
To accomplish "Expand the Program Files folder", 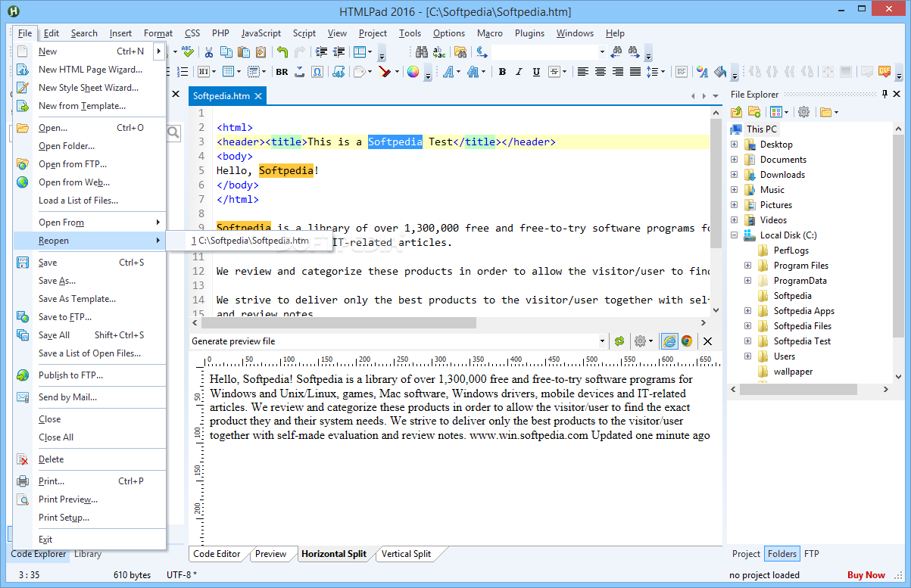I will [x=747, y=266].
